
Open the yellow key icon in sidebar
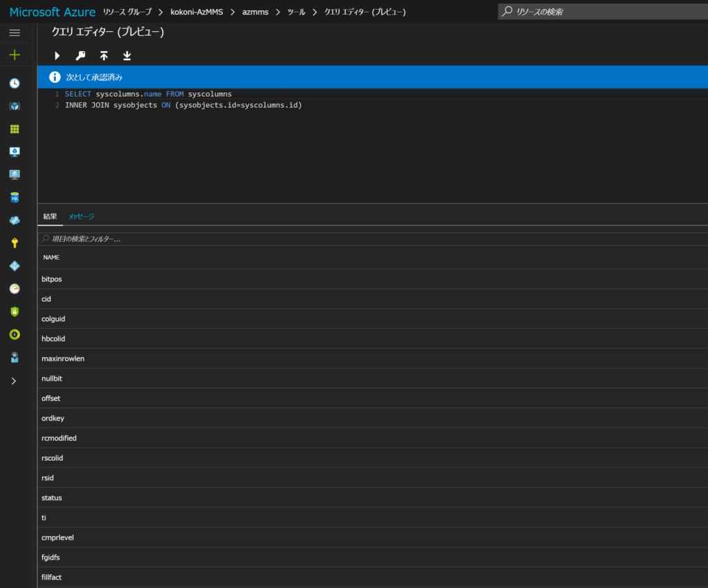pos(15,243)
